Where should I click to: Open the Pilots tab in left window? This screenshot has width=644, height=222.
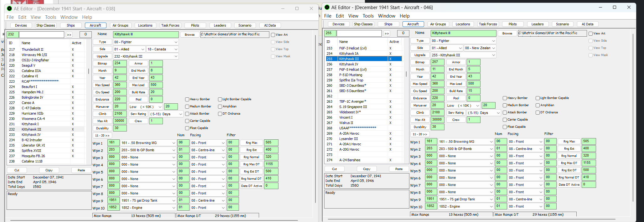pos(195,25)
